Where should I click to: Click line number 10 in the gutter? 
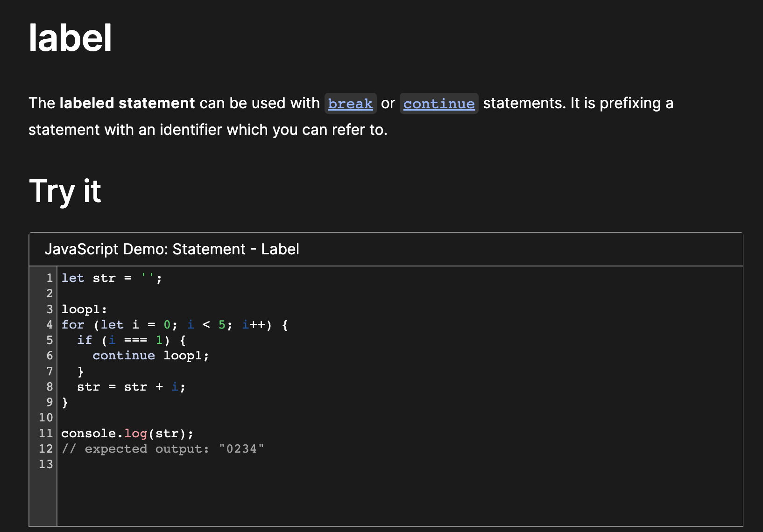[46, 418]
